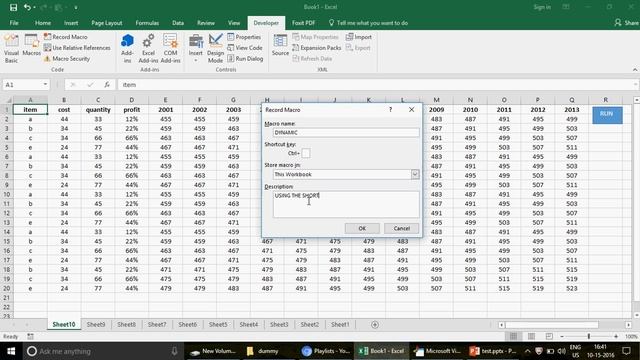Click the XML Export button
The image size is (640, 360).
click(358, 48)
